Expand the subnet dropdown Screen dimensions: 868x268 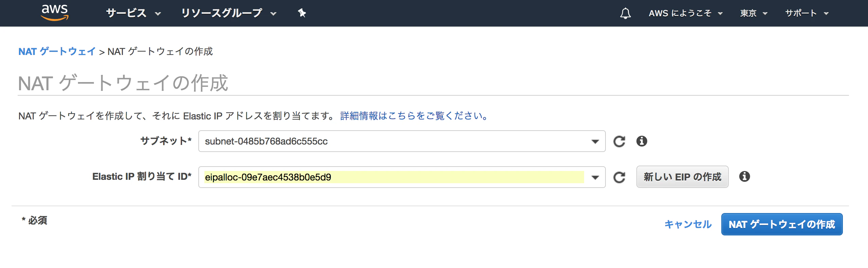click(x=594, y=141)
